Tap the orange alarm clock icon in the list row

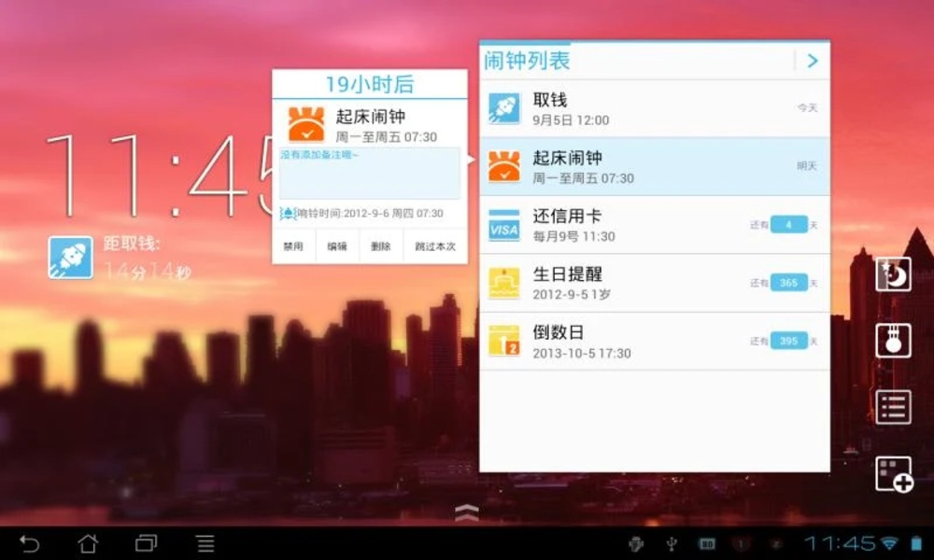[504, 166]
